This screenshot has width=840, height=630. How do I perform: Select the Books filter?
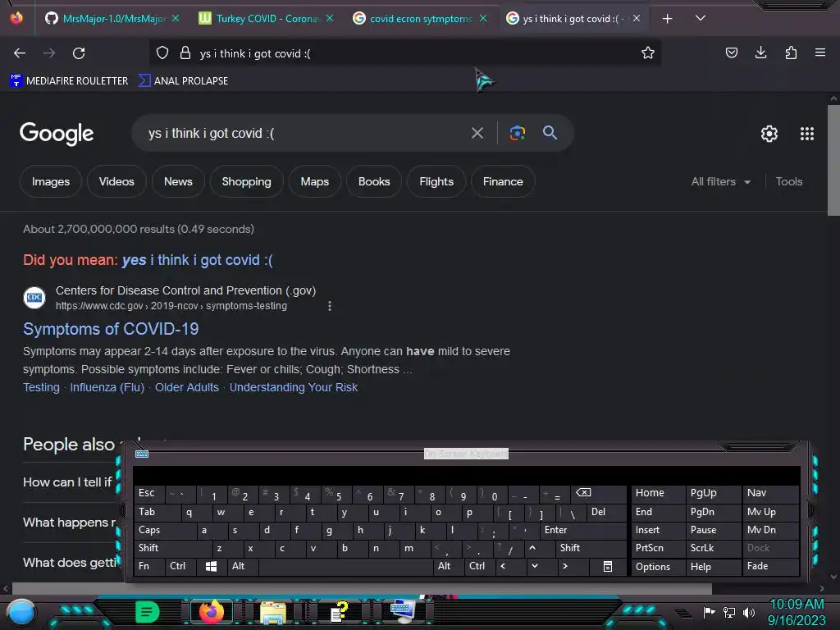click(x=374, y=181)
